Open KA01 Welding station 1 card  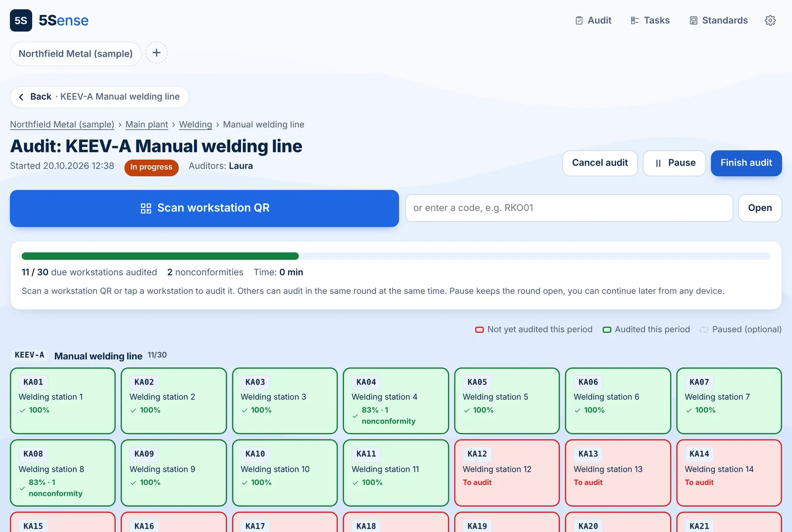pyautogui.click(x=63, y=401)
